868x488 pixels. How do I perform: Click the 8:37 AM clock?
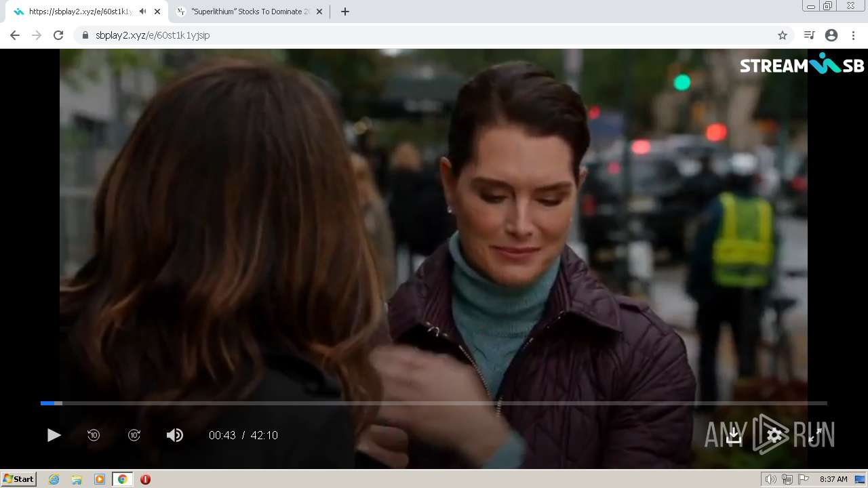point(833,479)
